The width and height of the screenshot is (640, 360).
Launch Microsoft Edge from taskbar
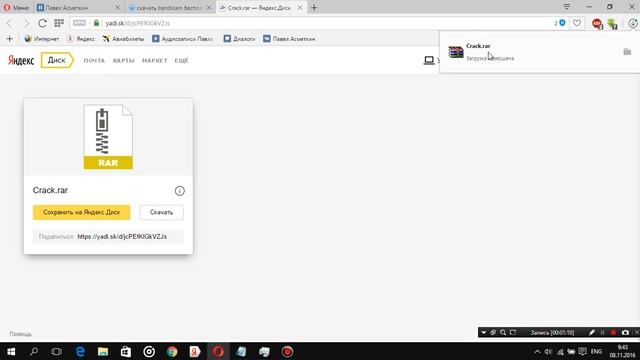click(x=80, y=351)
